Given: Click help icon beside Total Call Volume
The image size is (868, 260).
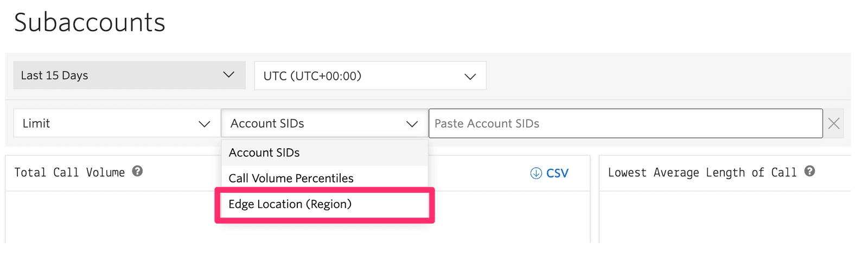Looking at the screenshot, I should [x=138, y=172].
